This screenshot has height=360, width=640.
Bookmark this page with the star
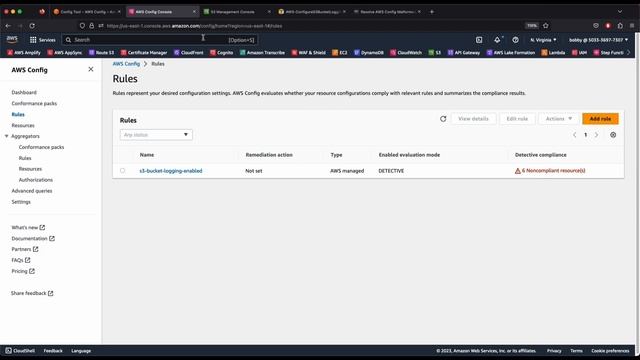(546, 25)
